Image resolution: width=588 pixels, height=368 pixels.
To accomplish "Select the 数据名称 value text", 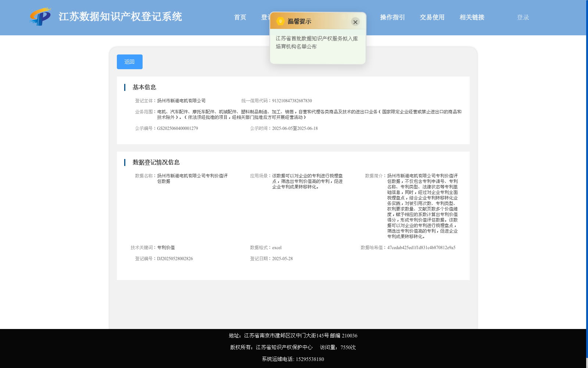I will click(192, 178).
